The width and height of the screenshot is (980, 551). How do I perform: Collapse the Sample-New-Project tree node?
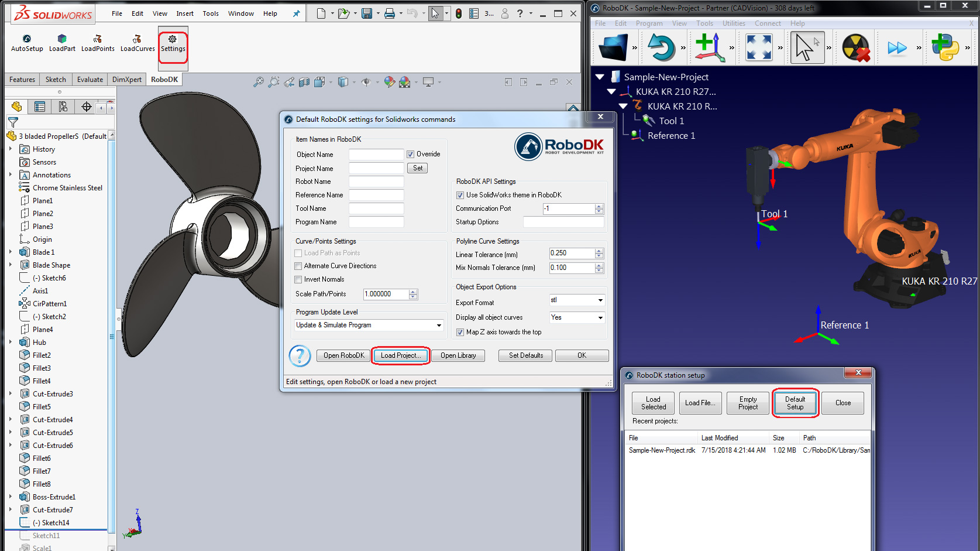tap(600, 77)
